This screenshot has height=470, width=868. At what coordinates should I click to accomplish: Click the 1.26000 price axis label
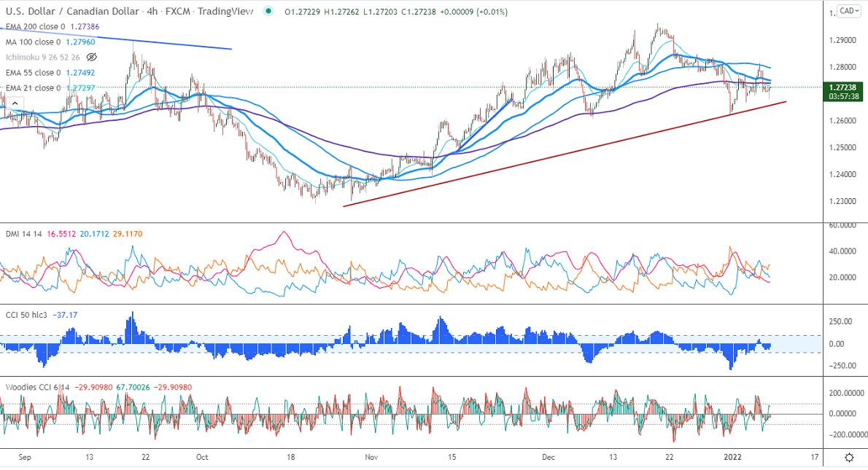pos(842,121)
